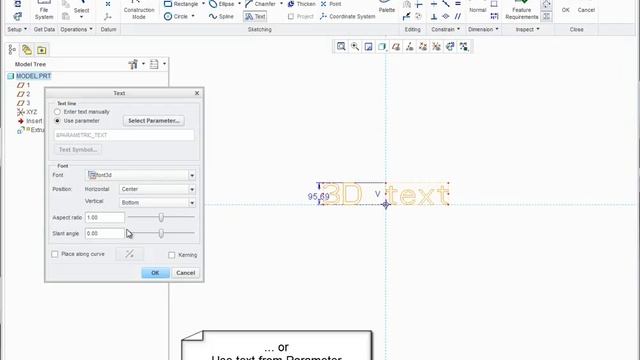The image size is (640, 360).
Task: Click the Select Parameter... button
Action: tap(153, 121)
